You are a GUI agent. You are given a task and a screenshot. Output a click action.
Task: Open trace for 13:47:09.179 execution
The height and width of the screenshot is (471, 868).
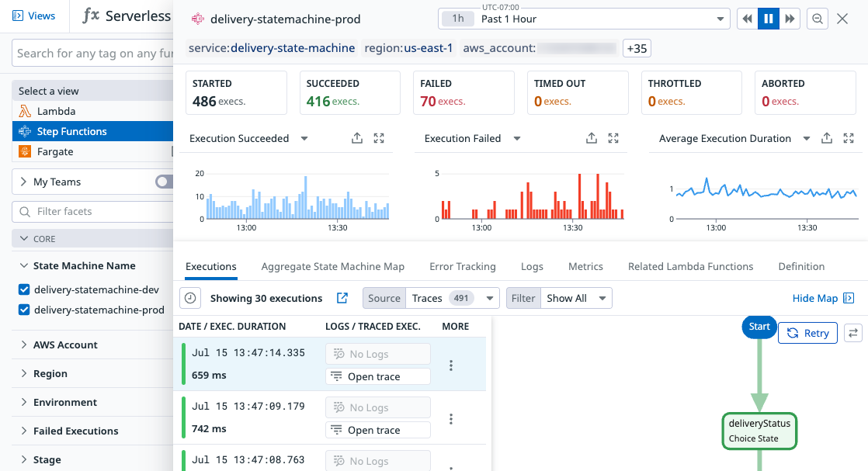[x=378, y=430]
